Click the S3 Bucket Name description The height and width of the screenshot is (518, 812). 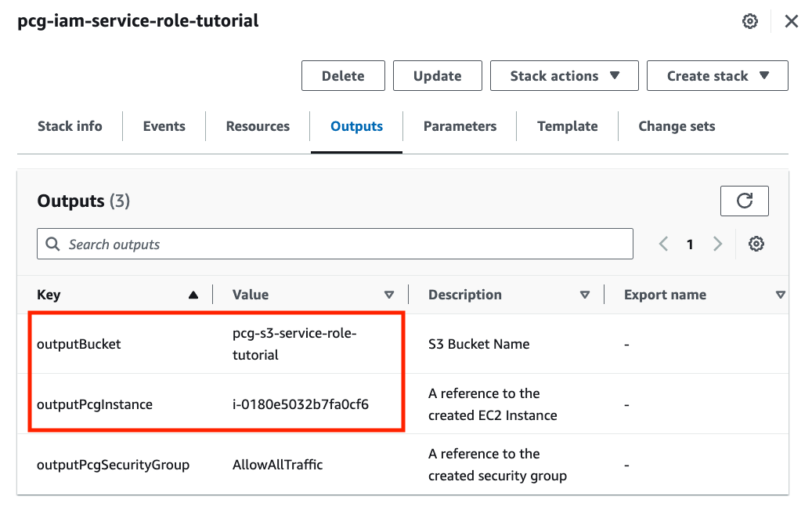(479, 344)
